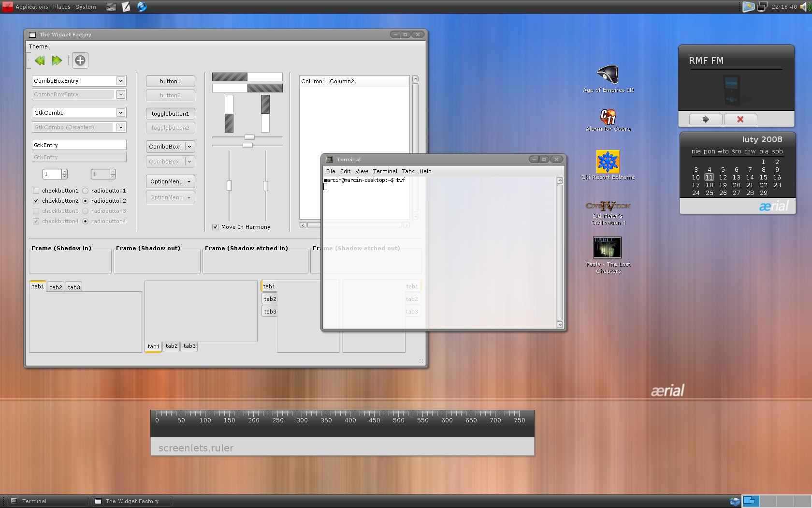Open System menu in top panel
The width and height of the screenshot is (812, 508).
click(86, 7)
